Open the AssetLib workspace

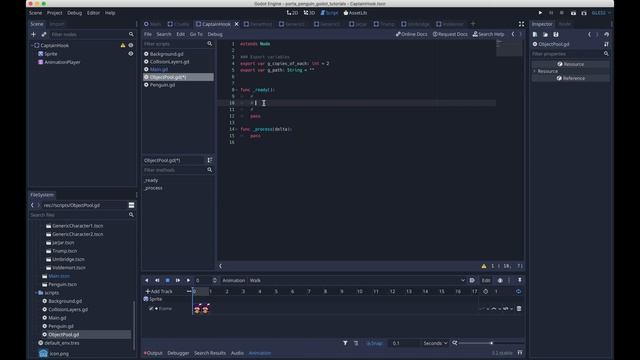tap(355, 13)
